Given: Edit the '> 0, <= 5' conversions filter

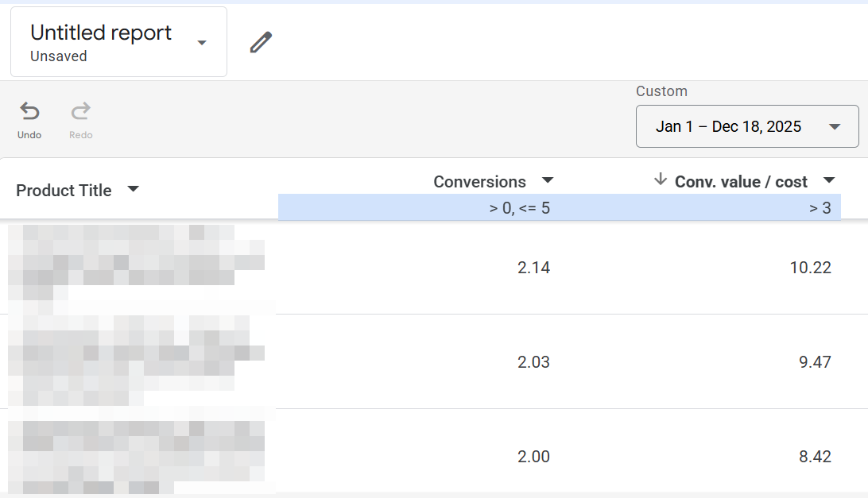Looking at the screenshot, I should 519,208.
